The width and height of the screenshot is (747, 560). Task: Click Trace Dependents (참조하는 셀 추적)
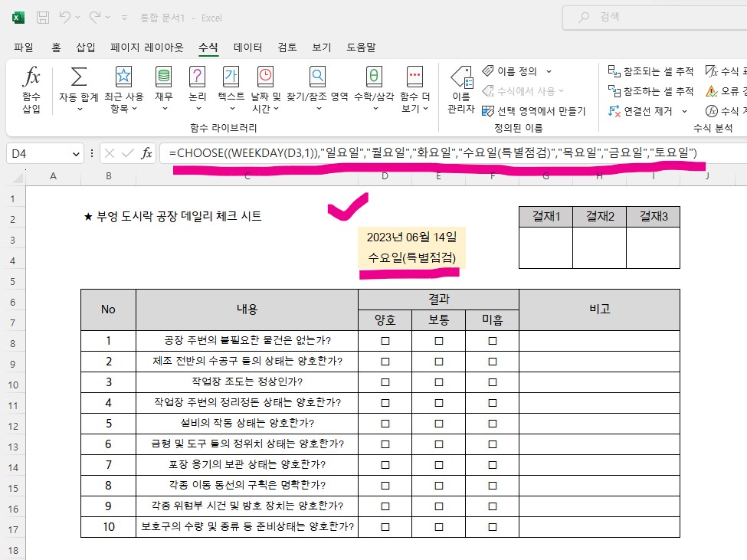(x=650, y=91)
